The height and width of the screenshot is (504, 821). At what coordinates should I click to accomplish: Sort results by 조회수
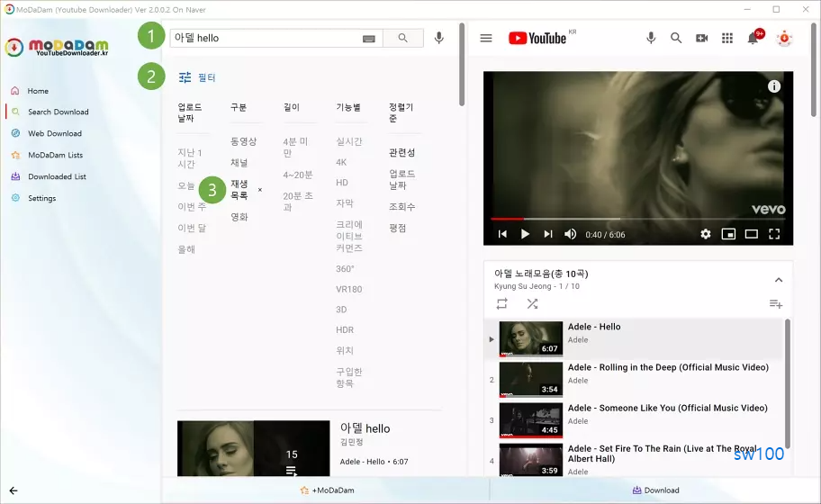401,207
